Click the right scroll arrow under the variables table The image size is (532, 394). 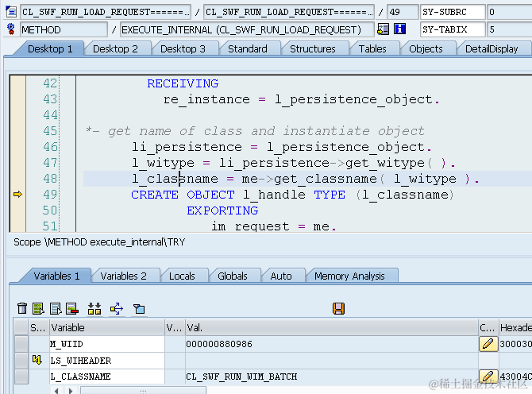70,391
